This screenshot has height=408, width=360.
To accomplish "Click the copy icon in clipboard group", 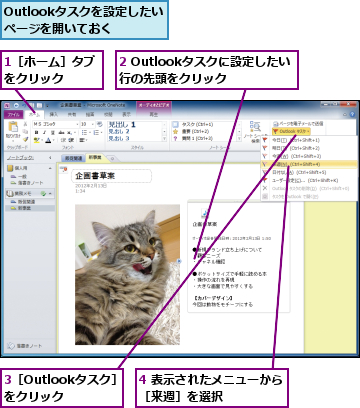I will click(x=26, y=132).
